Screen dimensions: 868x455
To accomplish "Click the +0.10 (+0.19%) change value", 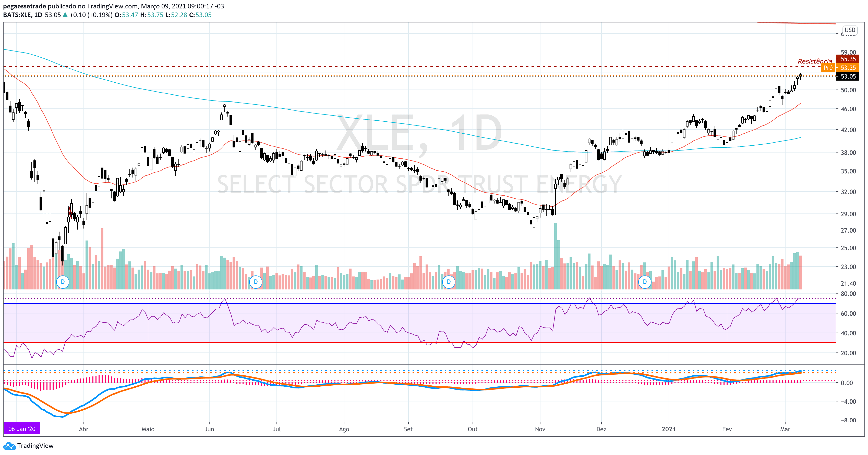I will (91, 15).
